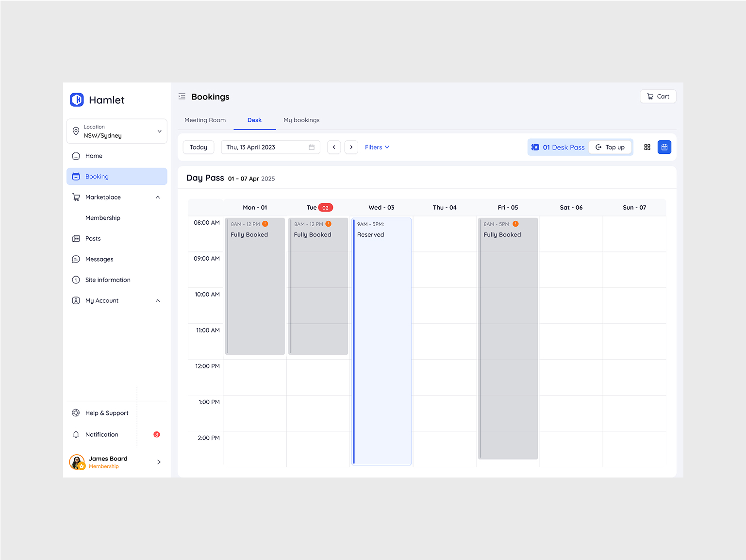Click the Top up button

tap(610, 147)
